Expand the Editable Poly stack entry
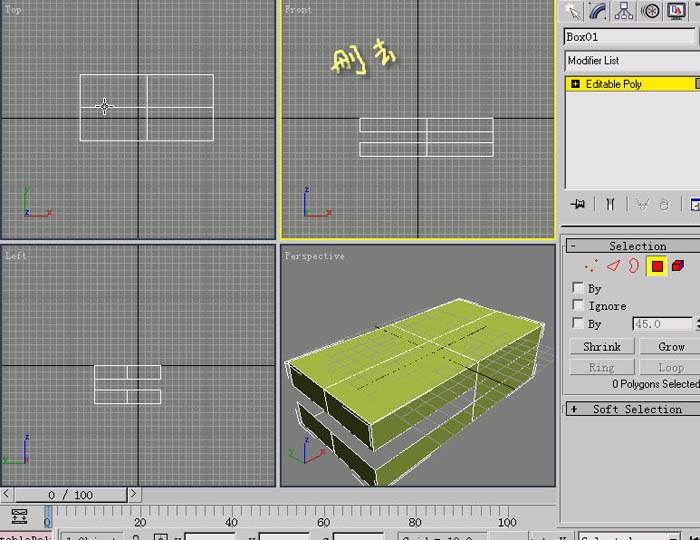The width and height of the screenshot is (700, 540). click(x=575, y=84)
